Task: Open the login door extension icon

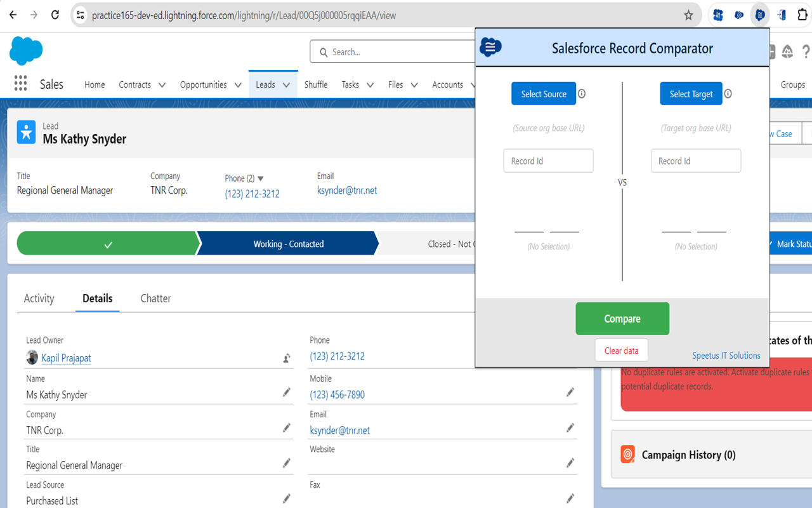Action: click(782, 15)
